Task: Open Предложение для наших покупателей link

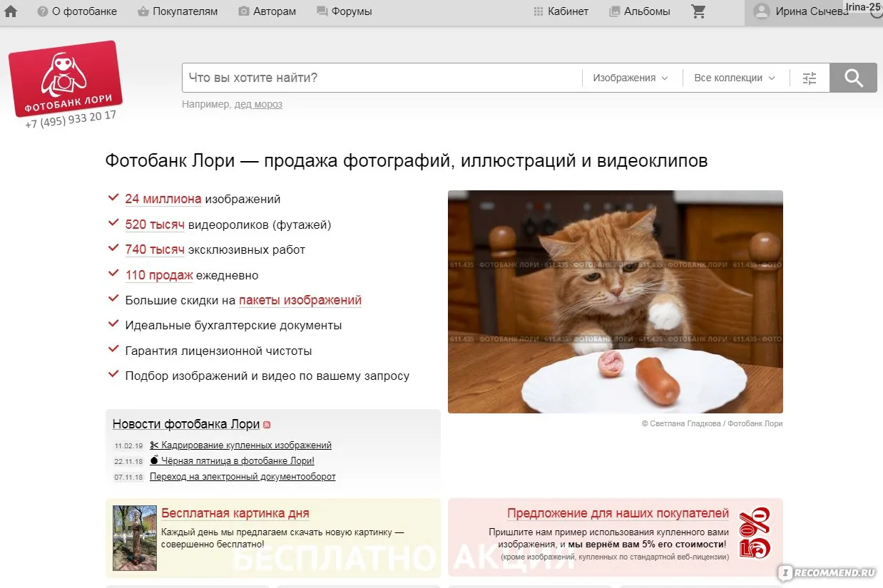Action: click(618, 514)
